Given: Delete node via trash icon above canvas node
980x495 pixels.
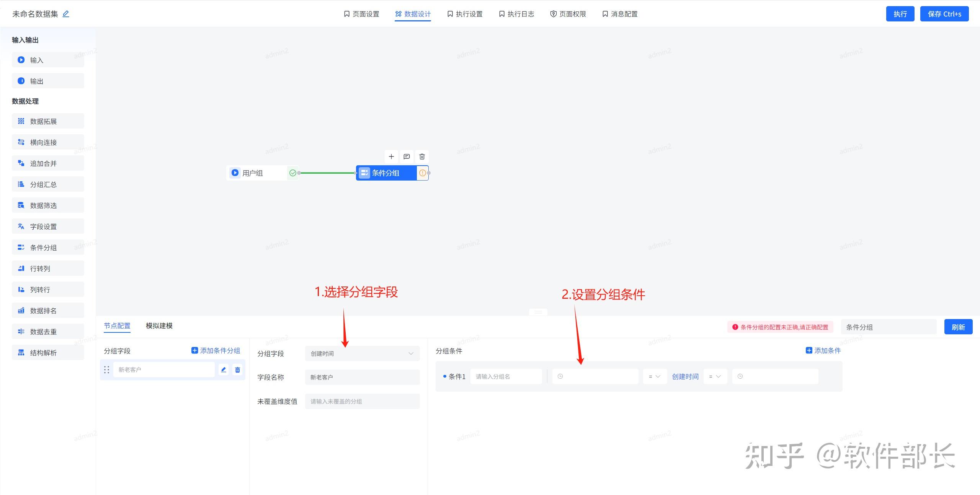Looking at the screenshot, I should (422, 156).
